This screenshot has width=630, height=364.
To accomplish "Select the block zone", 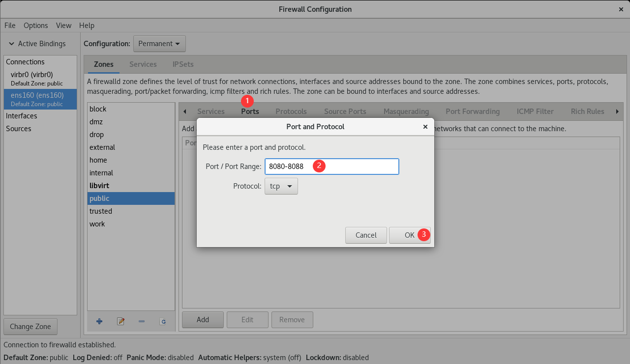I will (131, 109).
